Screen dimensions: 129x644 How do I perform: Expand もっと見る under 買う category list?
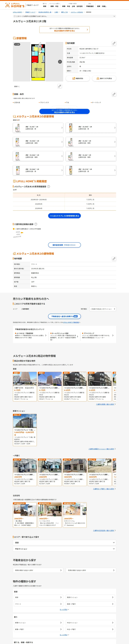pos(64,635)
